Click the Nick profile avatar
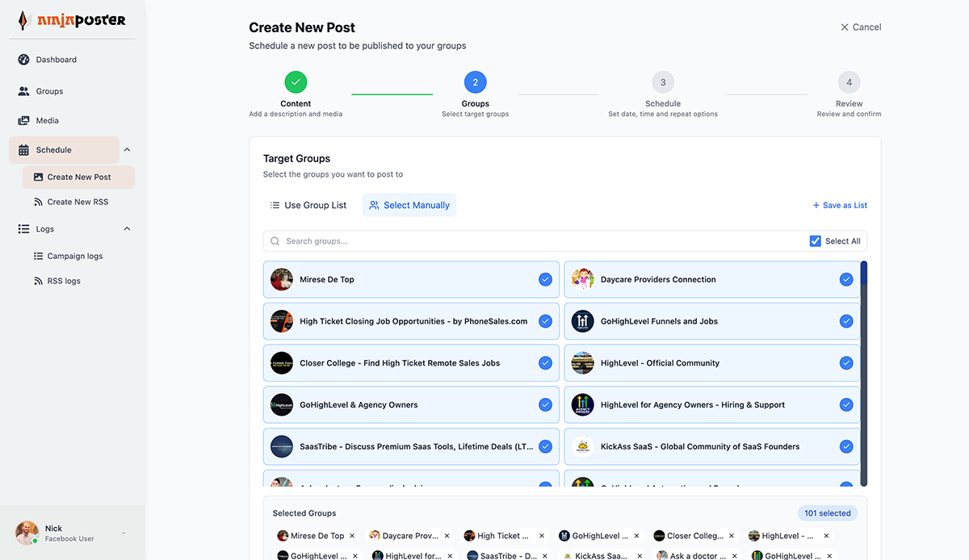This screenshot has width=969, height=560. click(x=27, y=533)
